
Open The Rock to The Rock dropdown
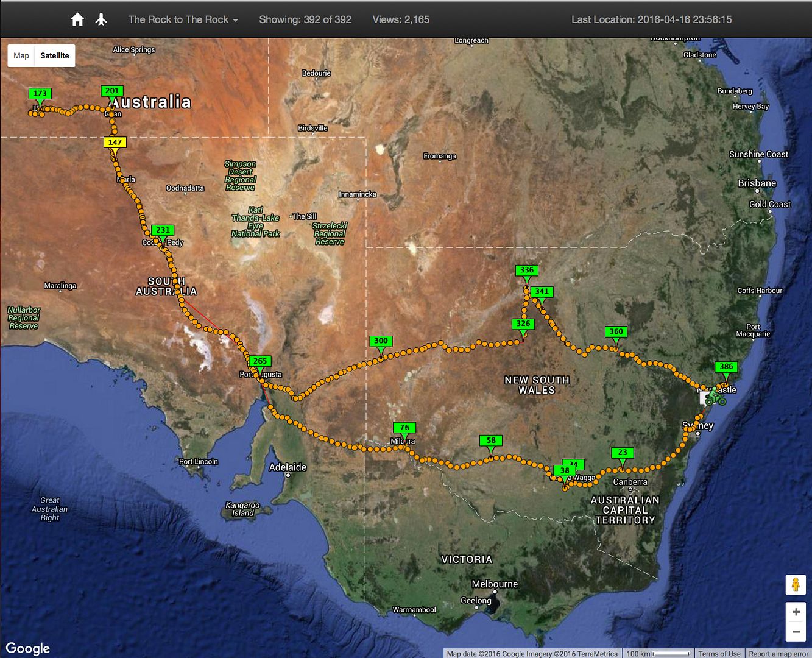click(x=183, y=19)
